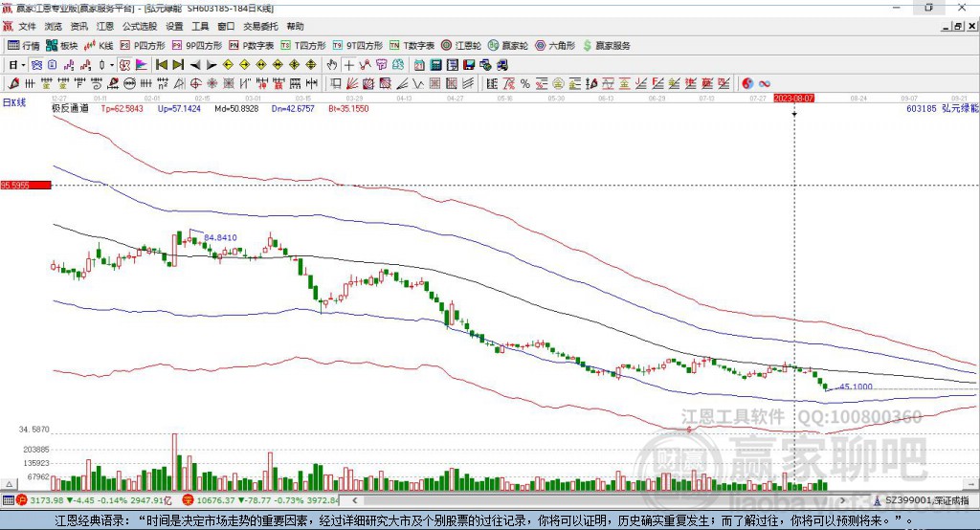Screen dimensions: 980x530
Task: Open the 帮助 menu
Action: [x=295, y=26]
